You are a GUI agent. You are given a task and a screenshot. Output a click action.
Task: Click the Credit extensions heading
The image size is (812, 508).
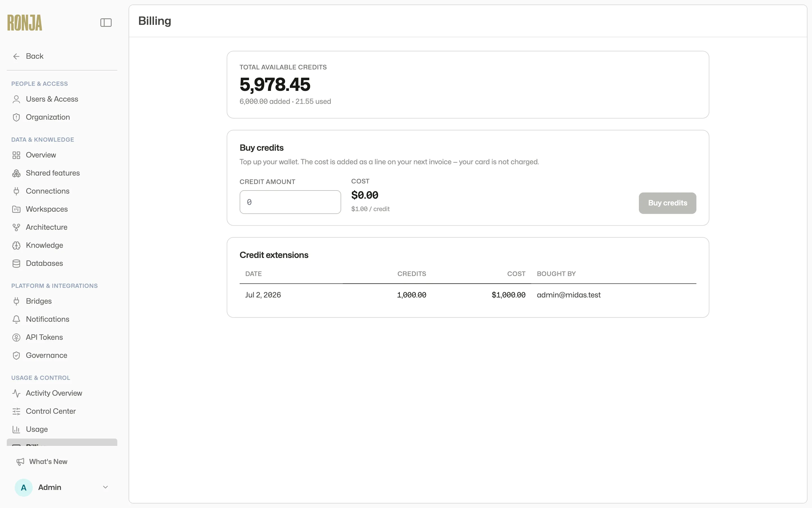click(274, 255)
